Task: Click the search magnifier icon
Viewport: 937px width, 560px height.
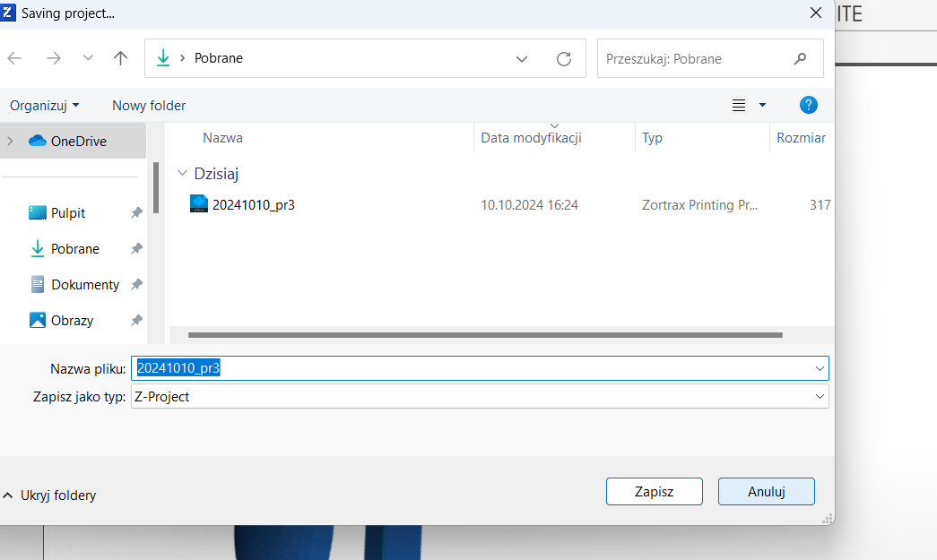Action: click(x=800, y=58)
